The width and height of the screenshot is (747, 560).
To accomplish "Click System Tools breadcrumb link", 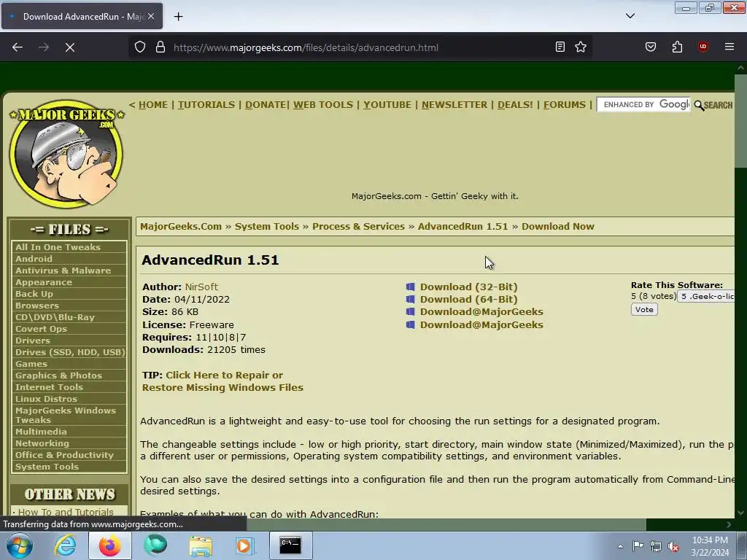I will [x=267, y=227].
